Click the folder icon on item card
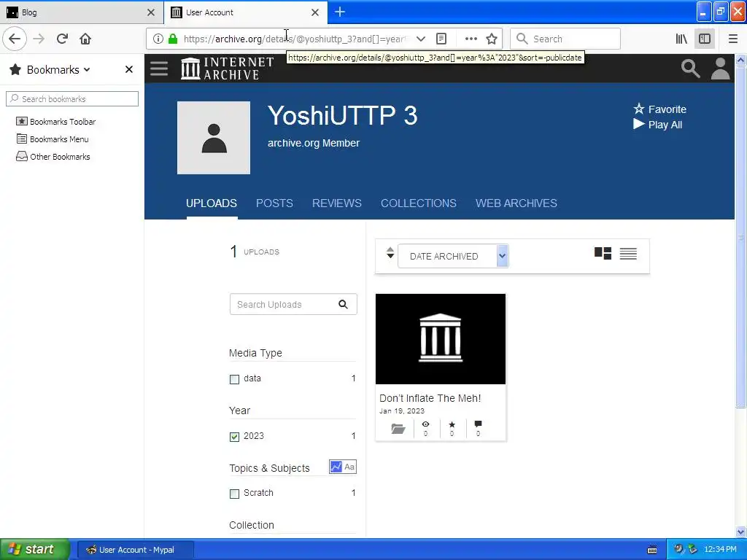Screen dimensions: 747x560 click(x=398, y=429)
